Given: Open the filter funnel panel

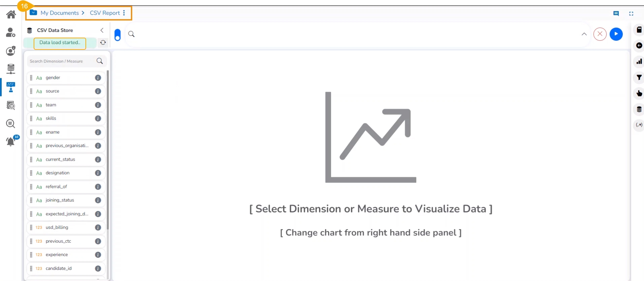Looking at the screenshot, I should 639,78.
